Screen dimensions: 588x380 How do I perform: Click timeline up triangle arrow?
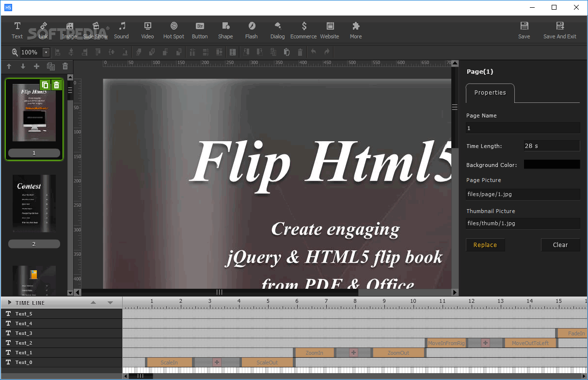[x=94, y=302]
